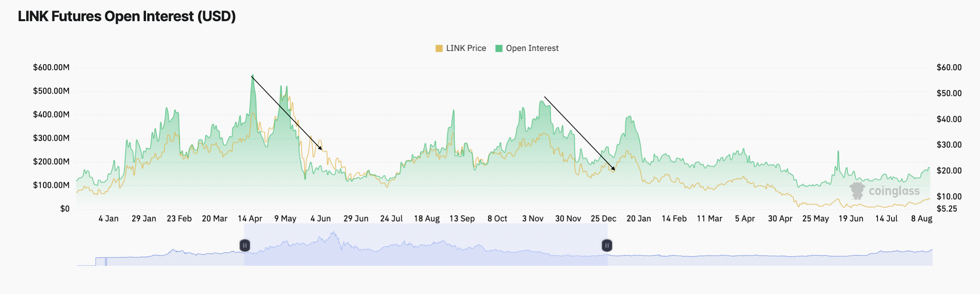This screenshot has width=980, height=294.
Task: Click the $600.00M axis label
Action: [51, 67]
